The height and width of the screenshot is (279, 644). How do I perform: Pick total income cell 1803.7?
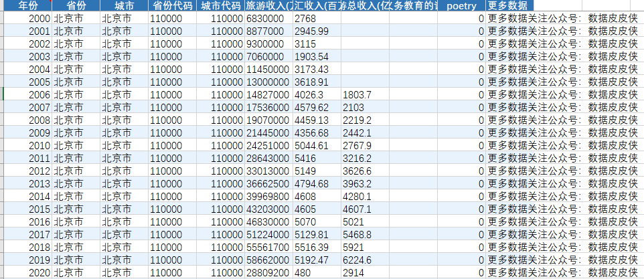(365, 95)
